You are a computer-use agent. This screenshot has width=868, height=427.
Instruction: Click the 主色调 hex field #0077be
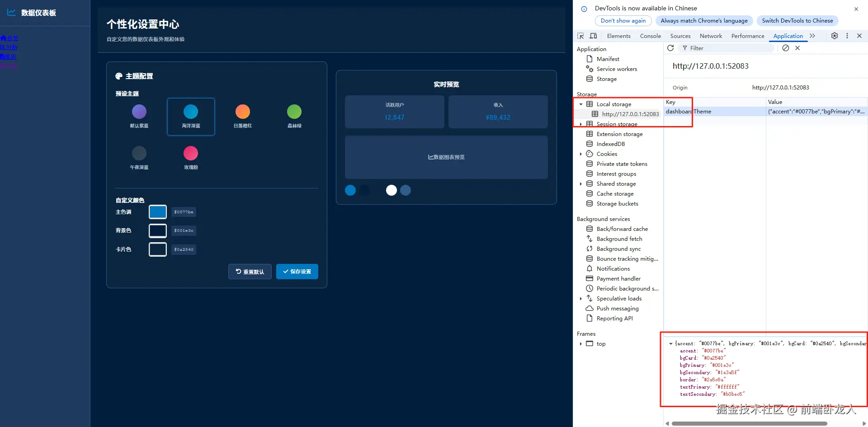[184, 212]
